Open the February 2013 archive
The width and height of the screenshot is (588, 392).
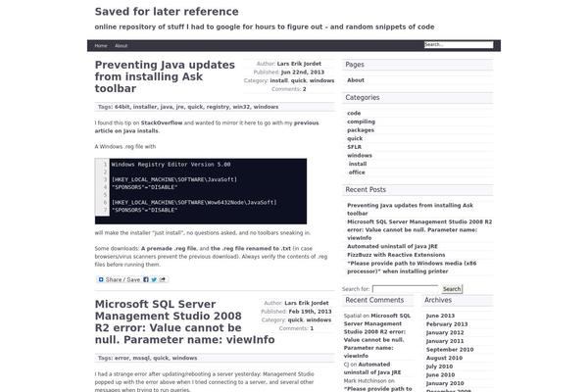click(447, 324)
